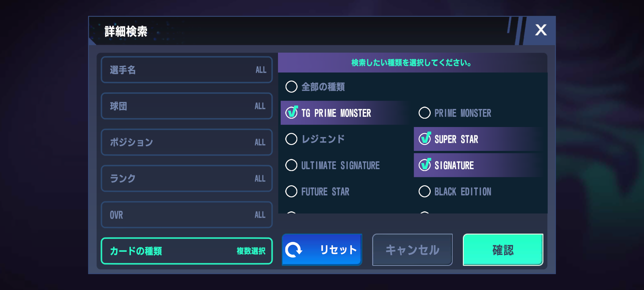
Task: Confirm selection with 確認 button
Action: 503,250
